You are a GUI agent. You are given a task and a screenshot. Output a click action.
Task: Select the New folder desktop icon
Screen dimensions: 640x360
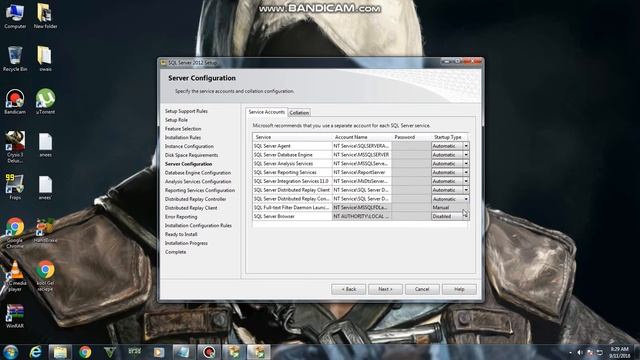(45, 16)
